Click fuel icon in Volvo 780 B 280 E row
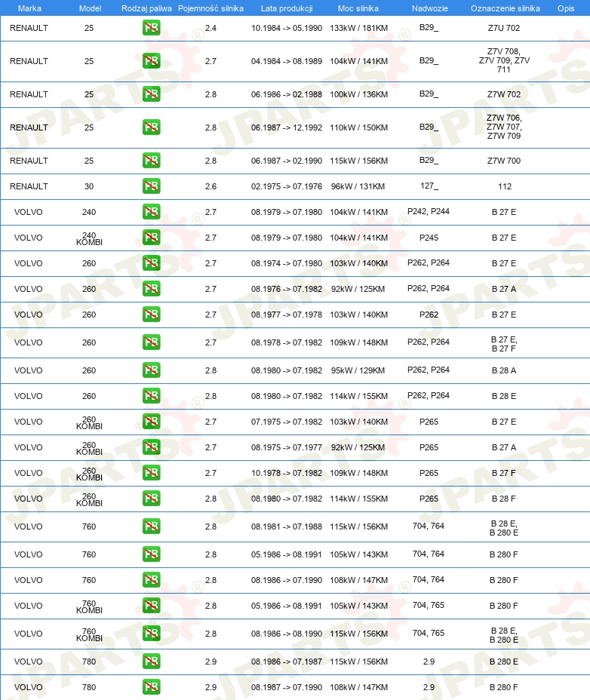 click(x=152, y=662)
